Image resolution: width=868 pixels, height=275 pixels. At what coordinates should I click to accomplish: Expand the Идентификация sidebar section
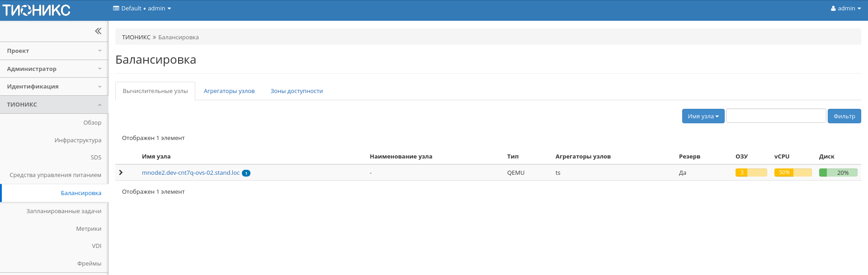click(54, 87)
